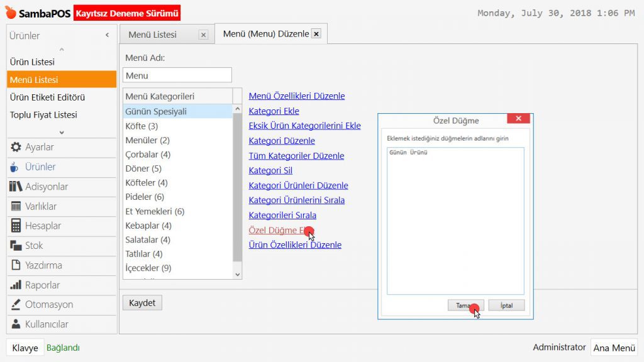The width and height of the screenshot is (644, 362).
Task: Expand the sidebar list with the down chevron
Action: [62, 132]
